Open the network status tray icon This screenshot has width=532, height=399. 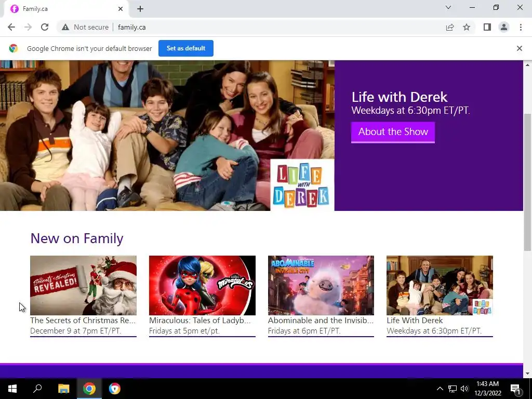pos(453,389)
